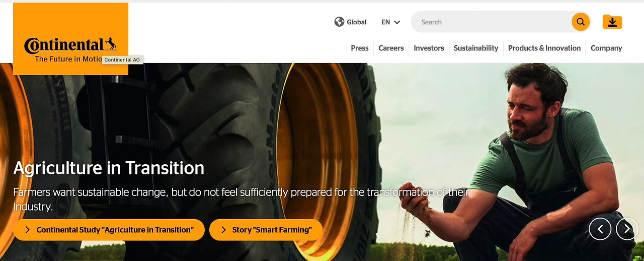Screen dimensions: 644x261
Task: Click the globe icon beside Global
Action: (x=339, y=22)
